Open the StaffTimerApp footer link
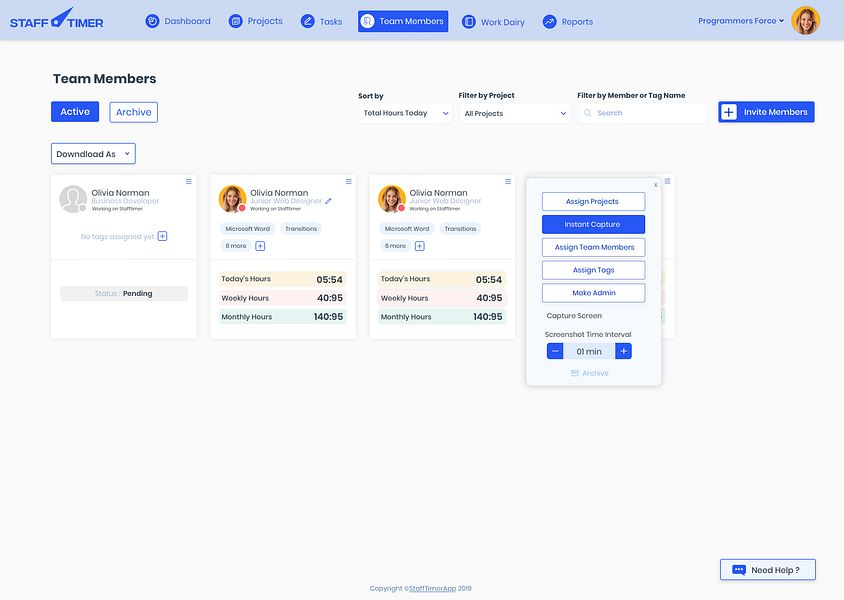The width and height of the screenshot is (844, 600). pos(432,589)
